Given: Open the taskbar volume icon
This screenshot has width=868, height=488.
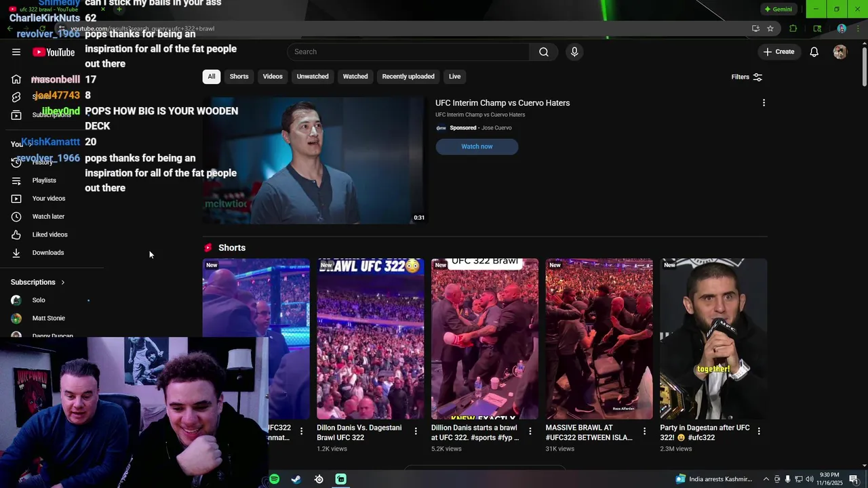Looking at the screenshot, I should [x=809, y=479].
